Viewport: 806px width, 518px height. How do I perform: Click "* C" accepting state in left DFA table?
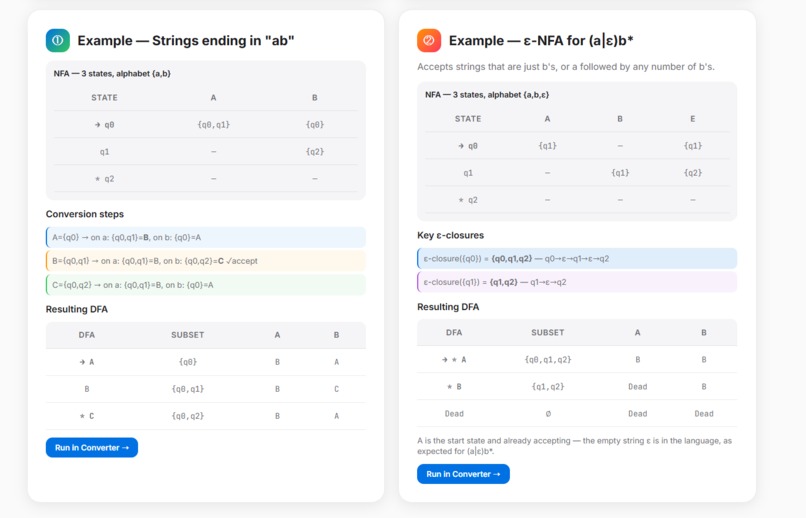coord(86,416)
